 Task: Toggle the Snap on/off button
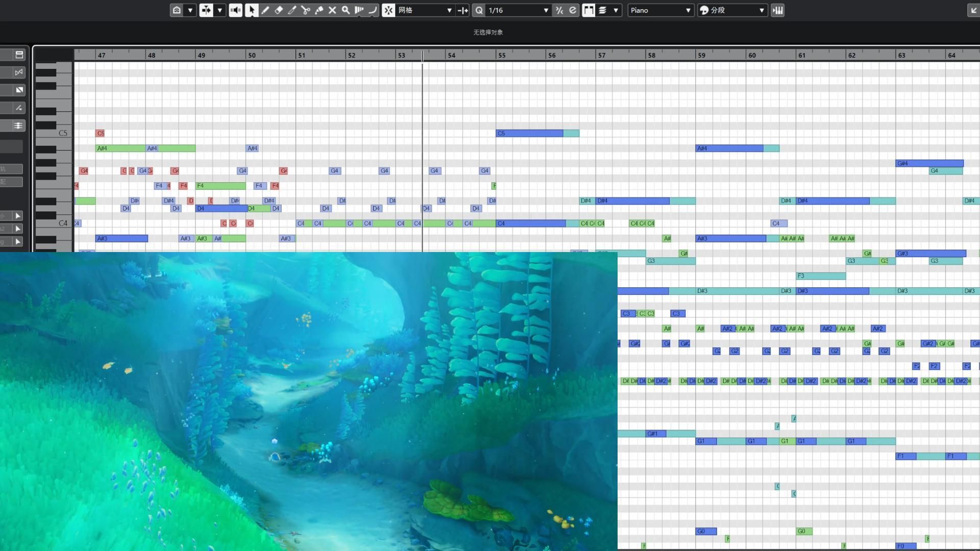[x=388, y=10]
